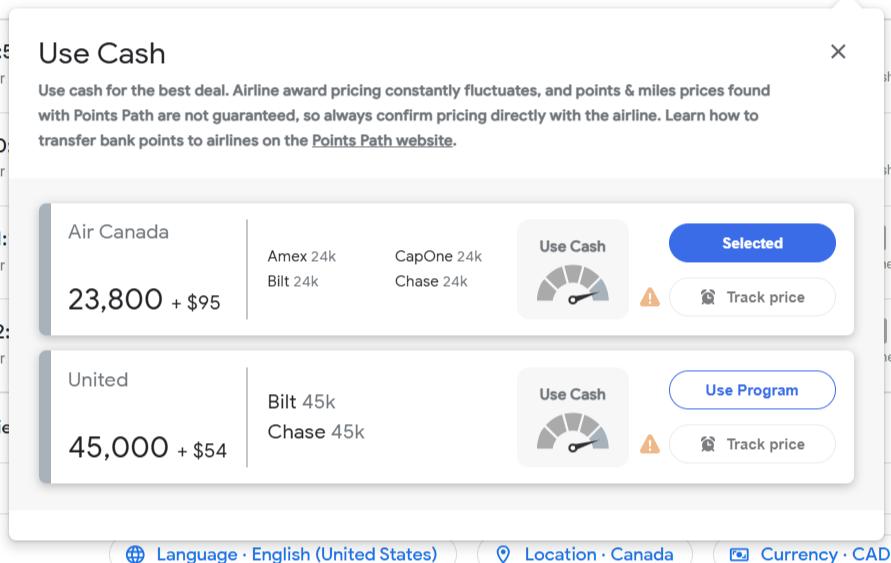Select the Air Canada 23,800 points card
The image size is (891, 563).
tap(145, 269)
